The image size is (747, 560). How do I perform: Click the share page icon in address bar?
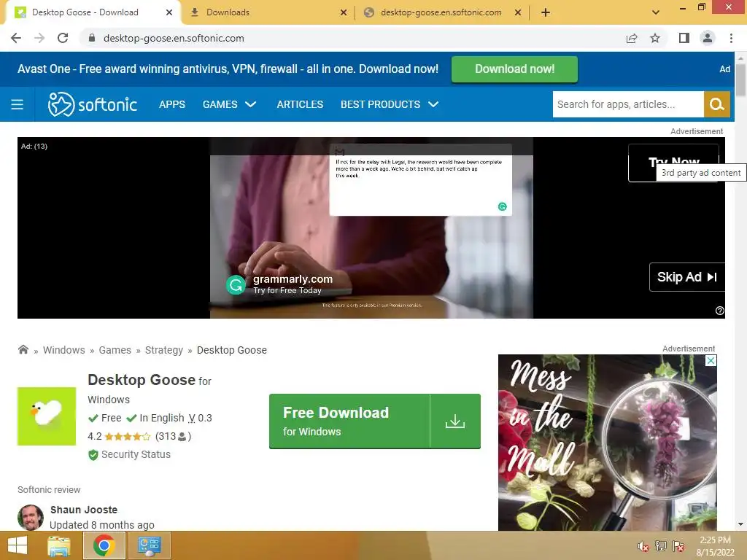click(632, 38)
